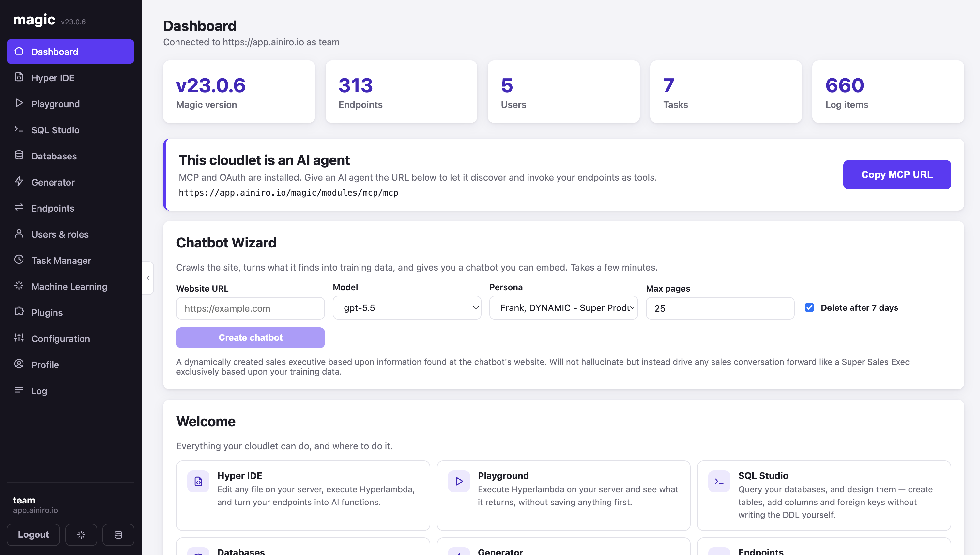Open Profile from the sidebar menu
This screenshot has width=980, height=555.
(70, 365)
